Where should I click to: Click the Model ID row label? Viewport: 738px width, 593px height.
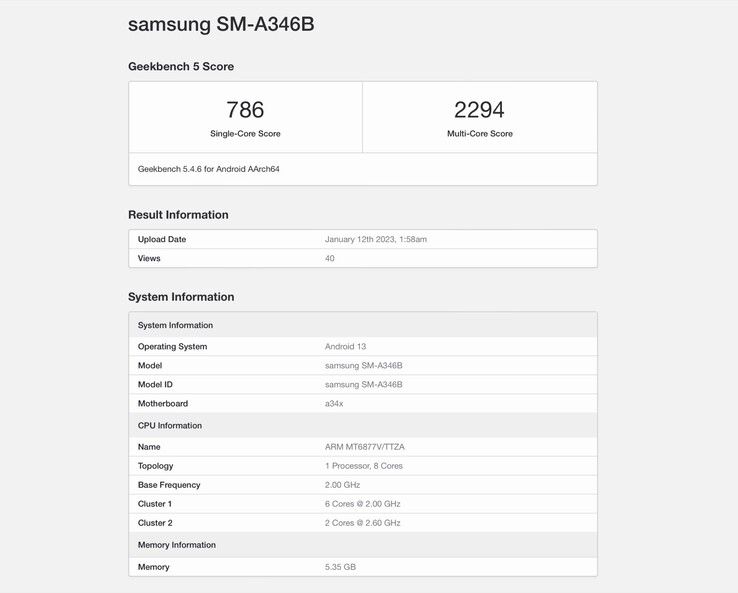[155, 385]
